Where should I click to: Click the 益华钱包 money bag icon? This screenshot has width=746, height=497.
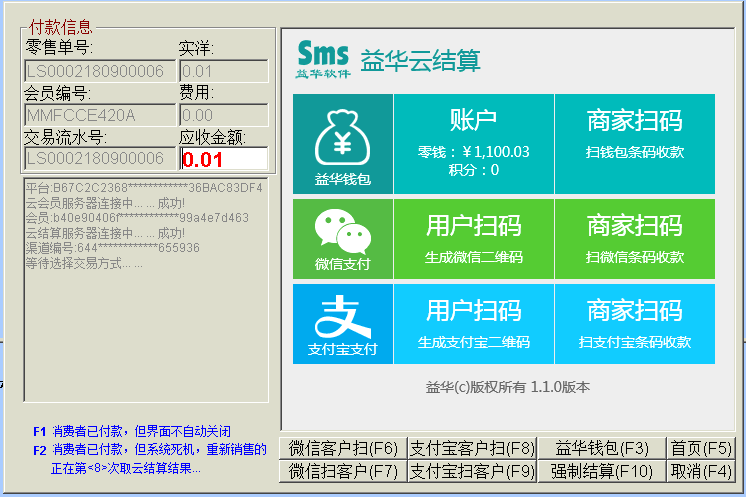tap(343, 140)
